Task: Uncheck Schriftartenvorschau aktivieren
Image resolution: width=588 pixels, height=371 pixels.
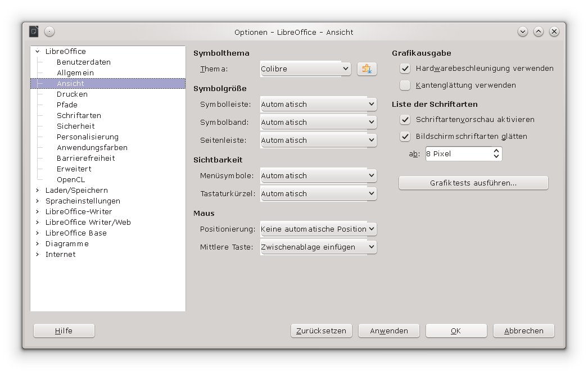Action: [x=405, y=119]
